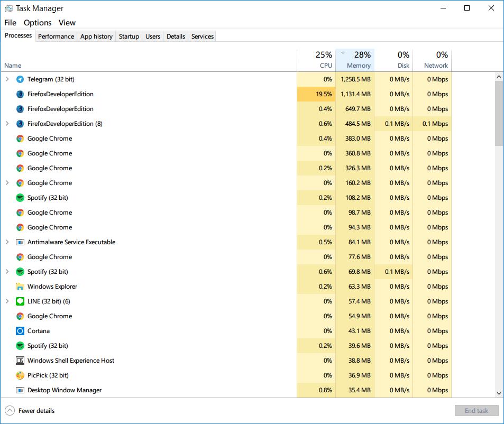
Task: Click the scrollbar up arrow
Action: click(x=499, y=77)
